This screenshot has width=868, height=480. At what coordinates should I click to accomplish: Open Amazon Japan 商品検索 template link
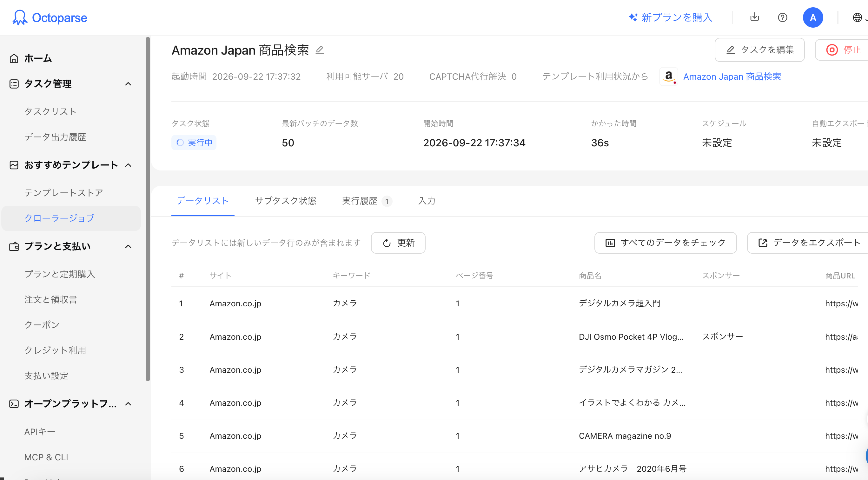(x=732, y=77)
